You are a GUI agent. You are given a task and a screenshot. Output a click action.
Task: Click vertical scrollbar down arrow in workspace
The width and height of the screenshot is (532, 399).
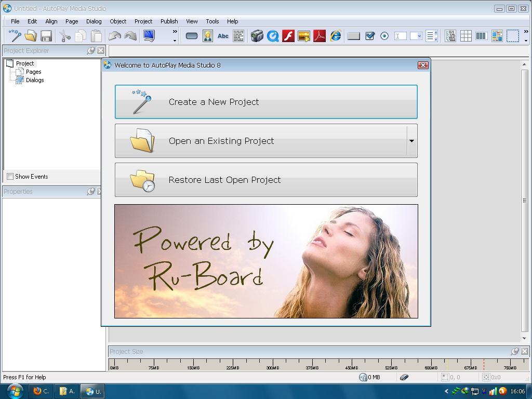click(525, 338)
